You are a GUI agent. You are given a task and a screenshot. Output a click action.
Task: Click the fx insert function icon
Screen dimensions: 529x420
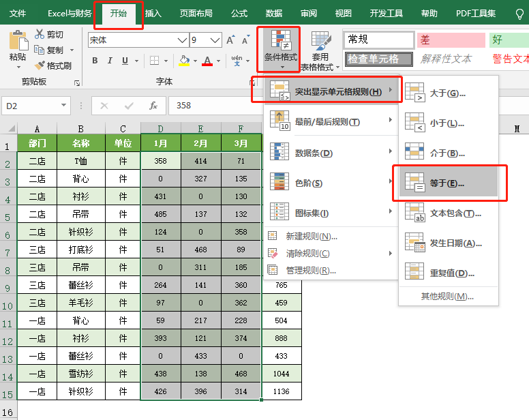(x=153, y=106)
